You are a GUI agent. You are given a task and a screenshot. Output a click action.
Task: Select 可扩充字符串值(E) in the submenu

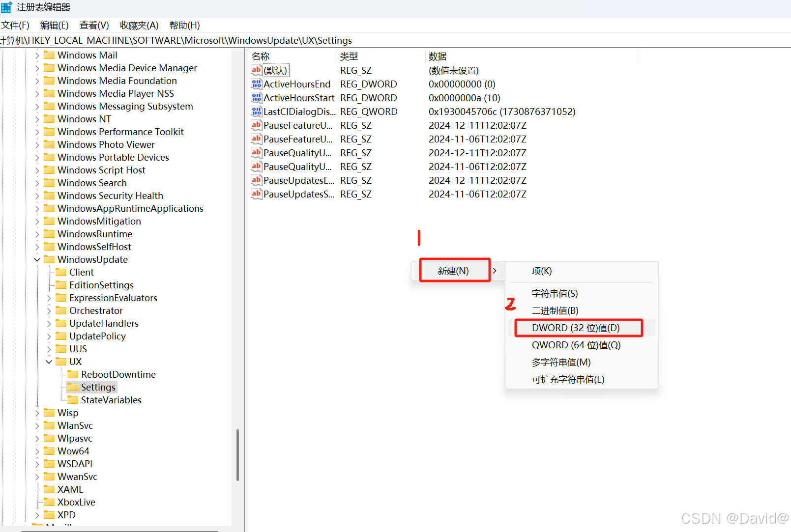(x=582, y=379)
